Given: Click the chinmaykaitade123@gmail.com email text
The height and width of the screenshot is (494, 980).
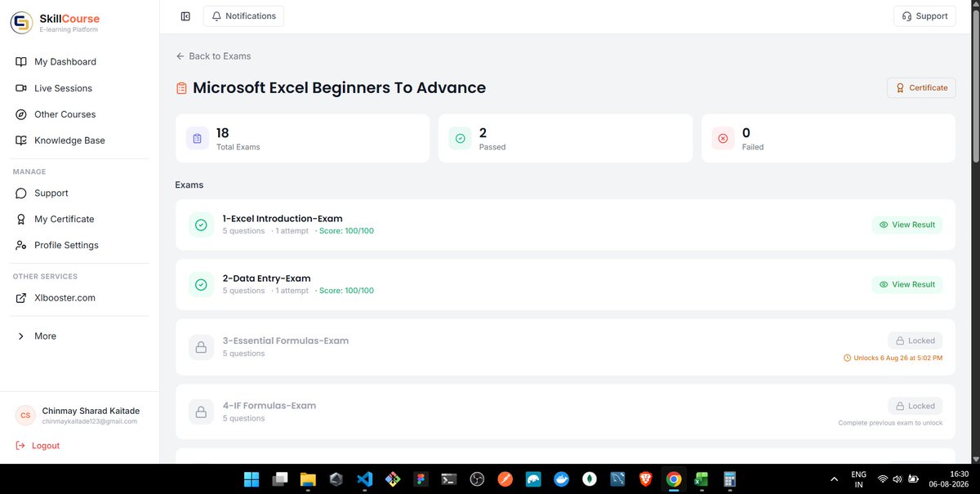Looking at the screenshot, I should tap(90, 421).
